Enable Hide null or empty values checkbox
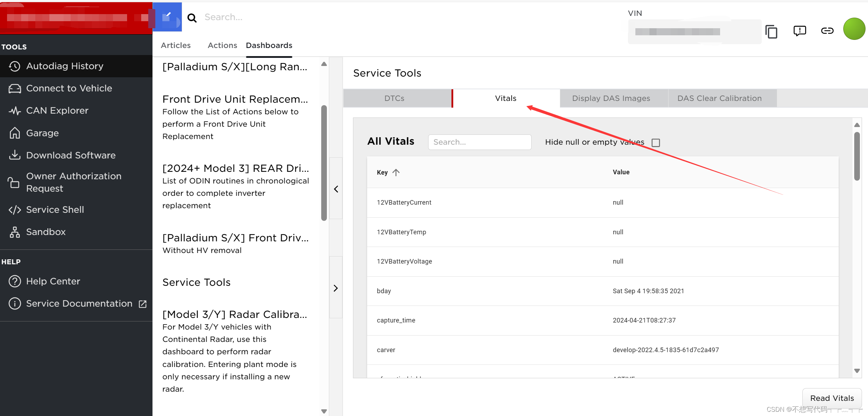868x416 pixels. (x=656, y=143)
